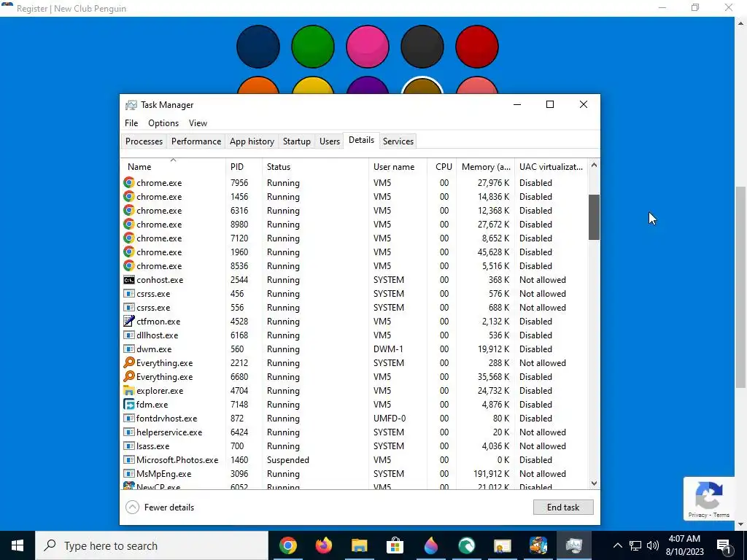Click the fdm.exe process icon
Viewport: 747px width, 560px height.
coord(128,404)
